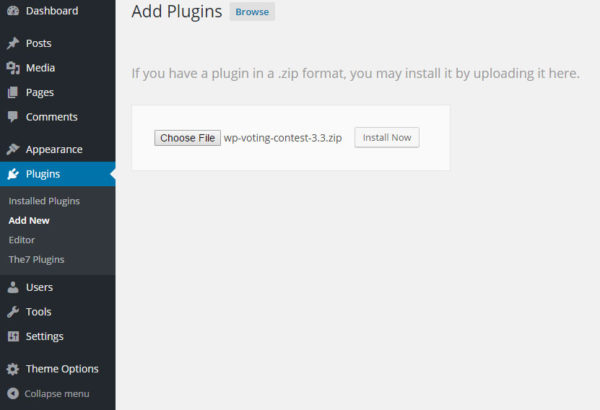This screenshot has width=600, height=410.
Task: Click the Dashboard gauge icon
Action: [13, 11]
